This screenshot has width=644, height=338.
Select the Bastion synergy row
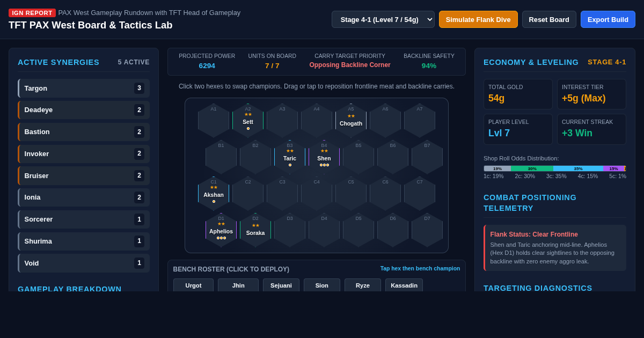84,132
